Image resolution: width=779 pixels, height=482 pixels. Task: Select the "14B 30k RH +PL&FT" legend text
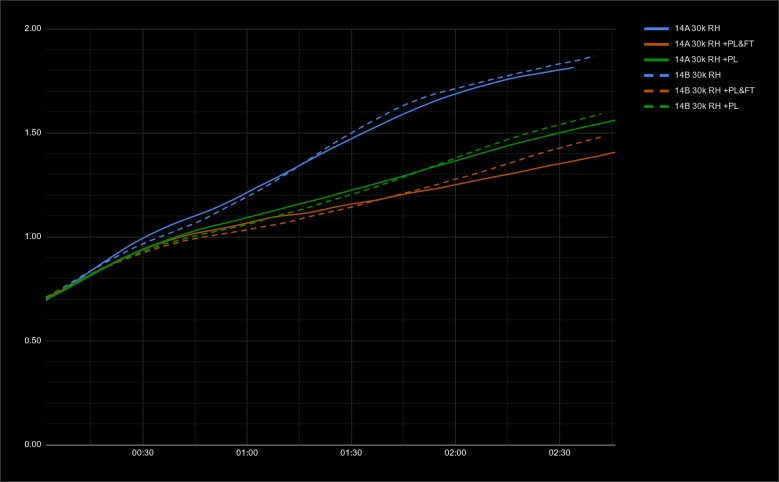coord(711,90)
